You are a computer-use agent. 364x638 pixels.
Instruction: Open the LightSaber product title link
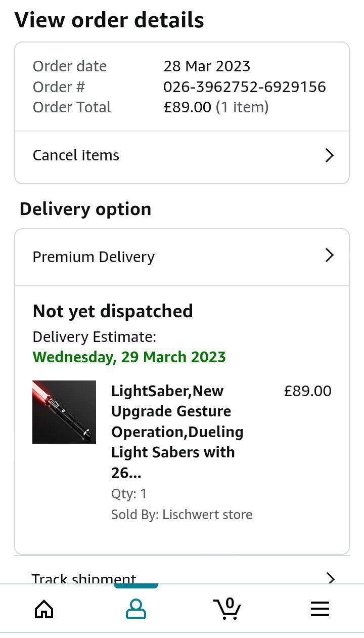click(x=177, y=432)
